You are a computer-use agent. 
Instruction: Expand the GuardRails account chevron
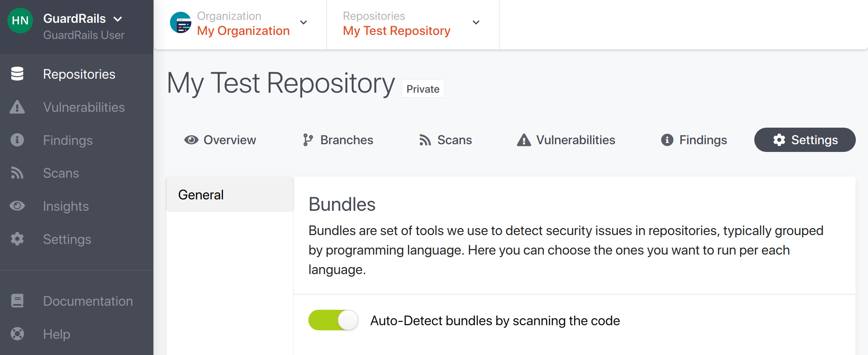[x=118, y=19]
